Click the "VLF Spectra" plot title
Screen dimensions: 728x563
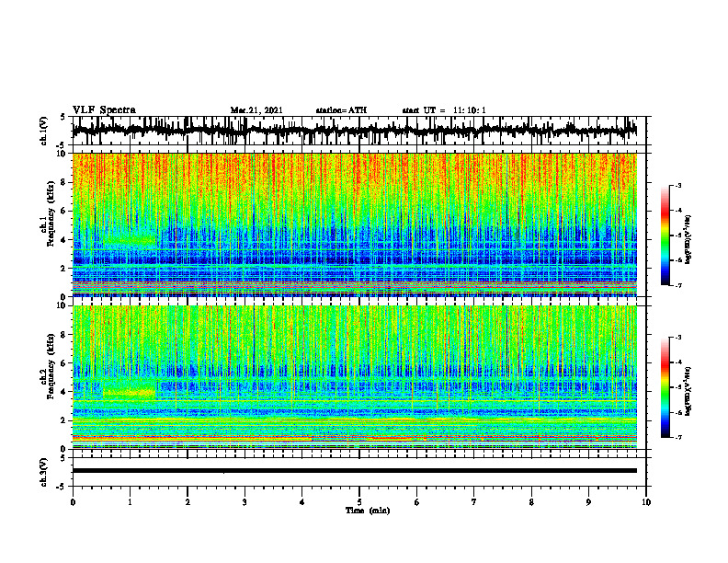[104, 110]
